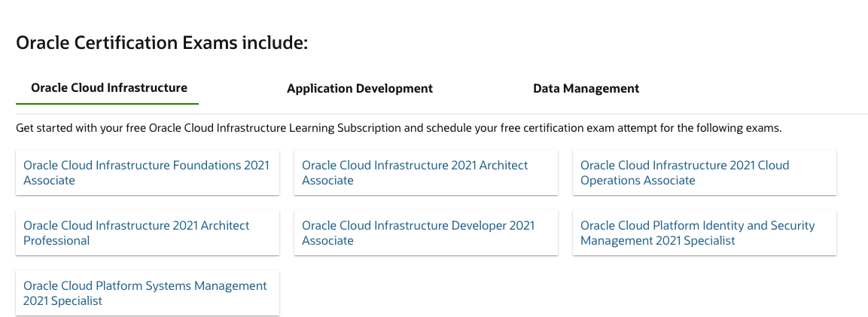Open Oracle Cloud Infrastructure Developer 2021 Associate link
Image resolution: width=868 pixels, height=317 pixels.
coord(418,226)
